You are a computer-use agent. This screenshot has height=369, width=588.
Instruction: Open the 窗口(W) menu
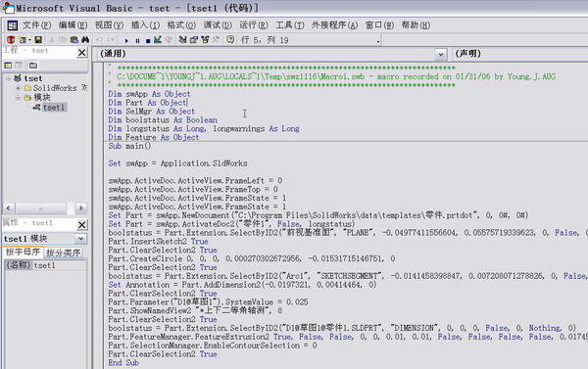tap(379, 25)
